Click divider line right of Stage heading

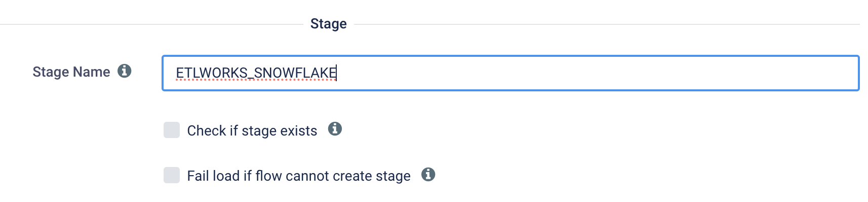pyautogui.click(x=607, y=24)
